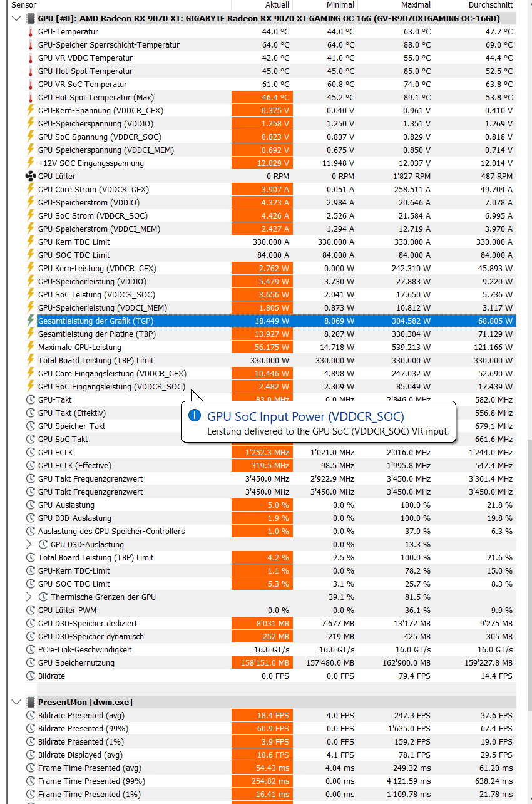Image resolution: width=532 pixels, height=804 pixels.
Task: Click the thermometer icon beside GPU-Temperatur
Action: (x=30, y=31)
